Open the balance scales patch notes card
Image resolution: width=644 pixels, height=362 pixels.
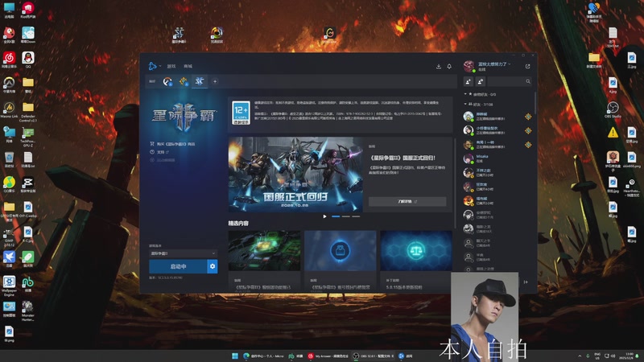(416, 250)
